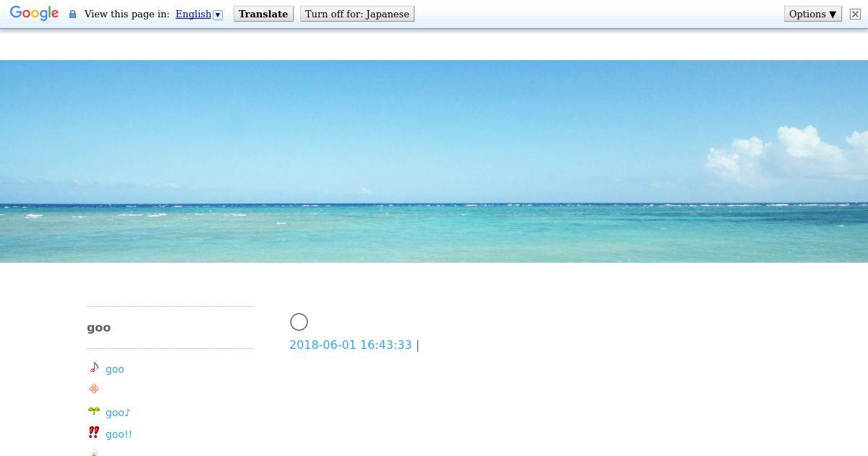Click the pink music note icon

tap(94, 368)
